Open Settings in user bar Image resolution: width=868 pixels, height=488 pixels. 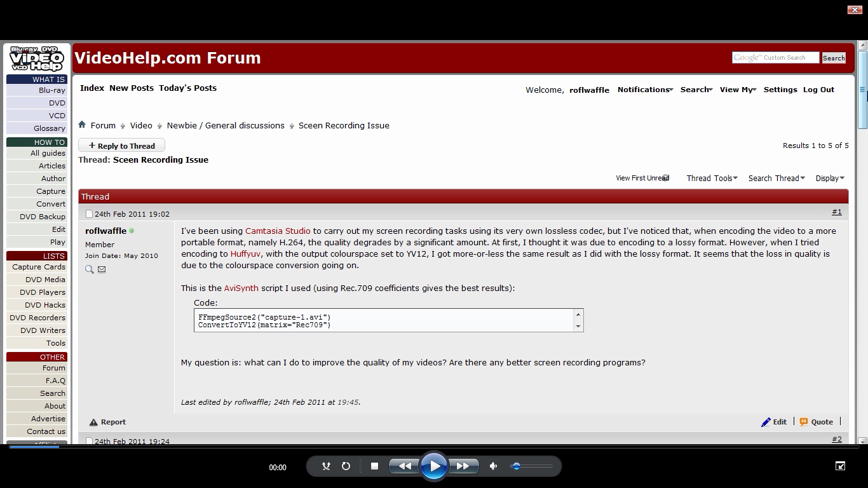pyautogui.click(x=780, y=90)
